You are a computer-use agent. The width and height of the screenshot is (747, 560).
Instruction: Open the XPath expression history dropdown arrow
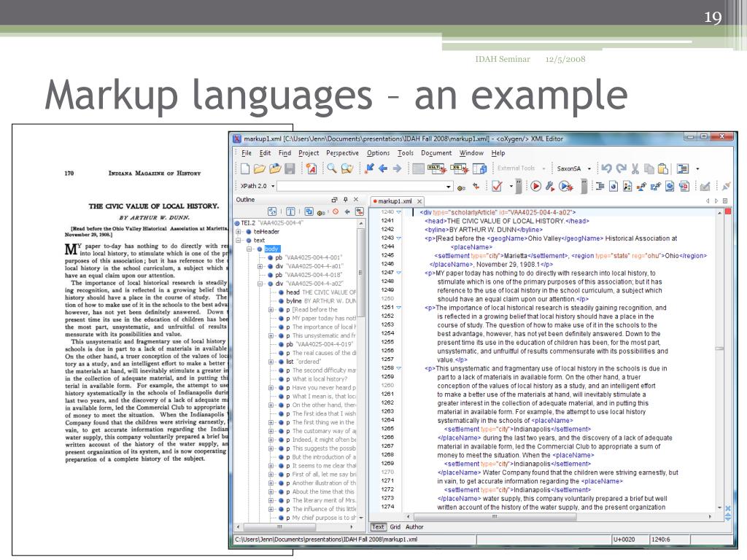(449, 187)
